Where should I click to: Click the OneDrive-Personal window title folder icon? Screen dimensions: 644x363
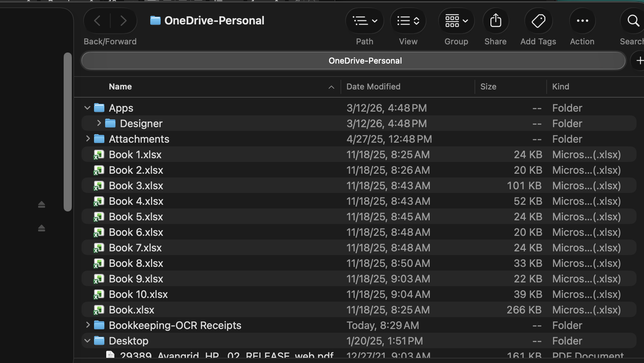[155, 20]
